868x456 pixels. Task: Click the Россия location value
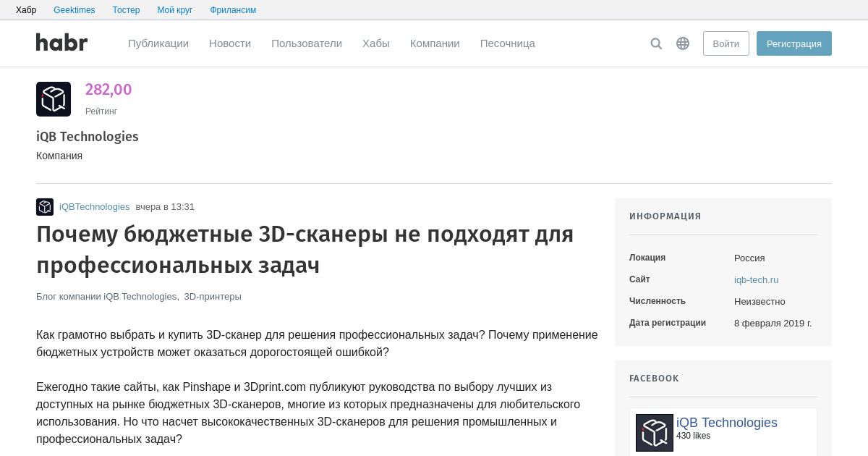(749, 258)
